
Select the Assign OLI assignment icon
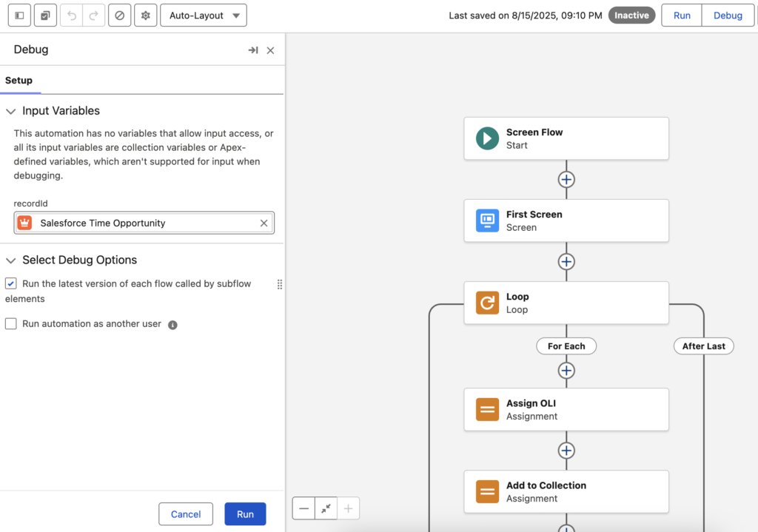[x=487, y=410]
